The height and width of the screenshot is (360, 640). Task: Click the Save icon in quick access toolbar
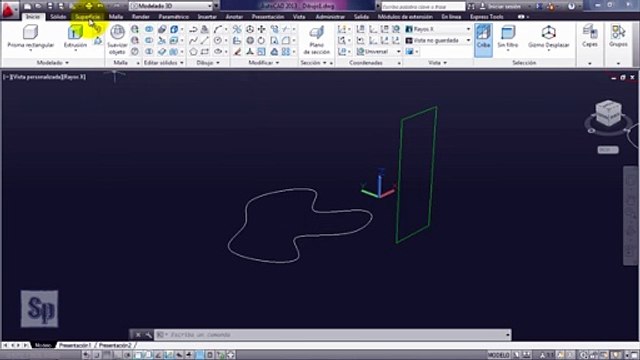[x=50, y=6]
